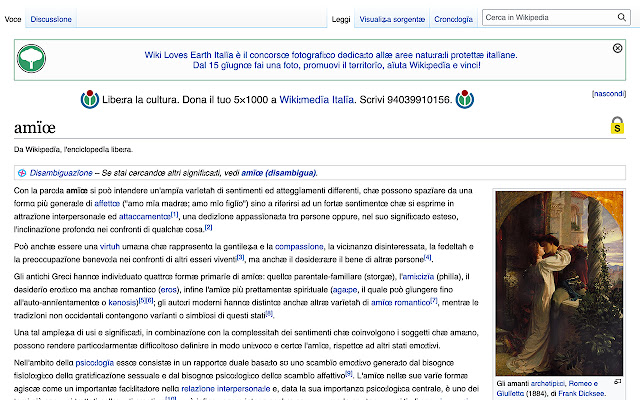Select the Leggi tab
Image resolution: width=640 pixels, height=400 pixels.
pyautogui.click(x=341, y=19)
